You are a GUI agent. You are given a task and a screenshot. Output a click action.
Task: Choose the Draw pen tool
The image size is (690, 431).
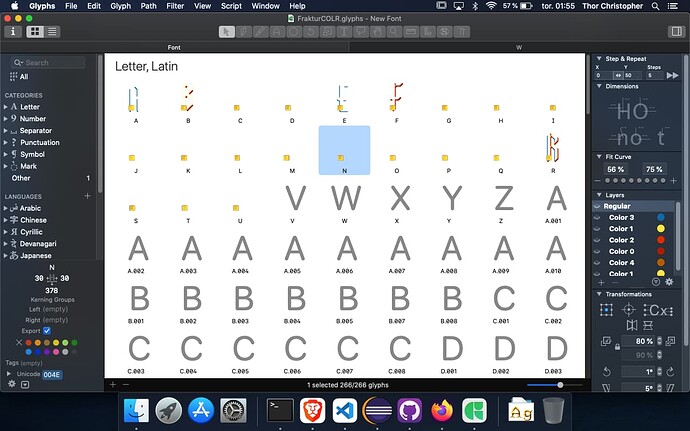pyautogui.click(x=243, y=32)
